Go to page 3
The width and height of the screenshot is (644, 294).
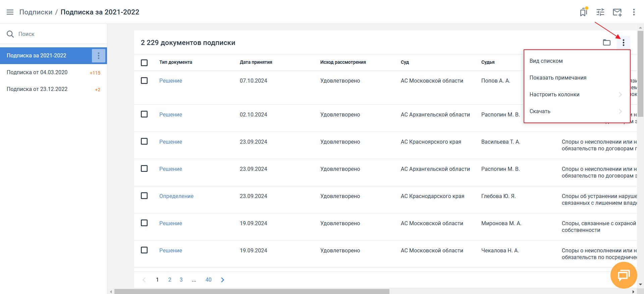point(181,280)
